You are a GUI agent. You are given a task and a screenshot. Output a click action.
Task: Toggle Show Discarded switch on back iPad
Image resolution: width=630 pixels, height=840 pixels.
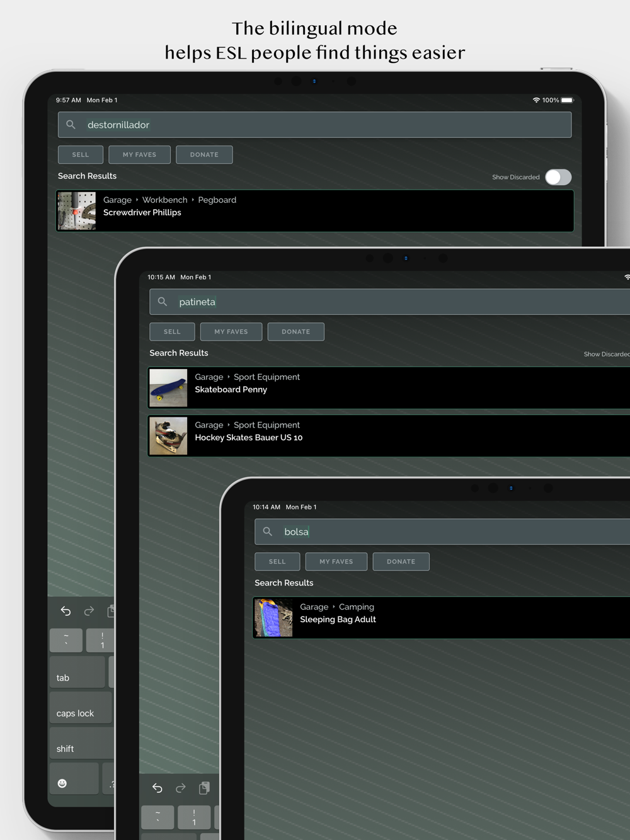(x=558, y=177)
